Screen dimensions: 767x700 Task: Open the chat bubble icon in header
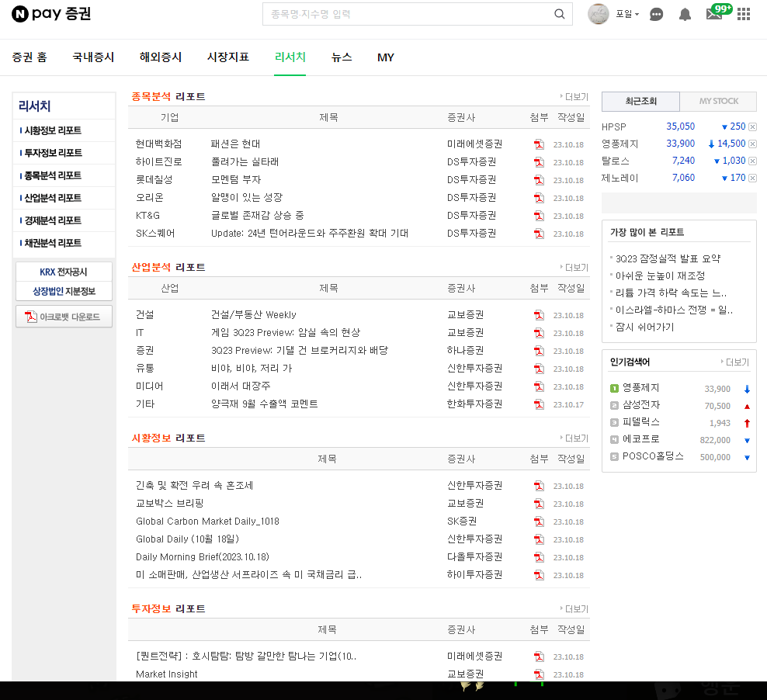pyautogui.click(x=656, y=15)
